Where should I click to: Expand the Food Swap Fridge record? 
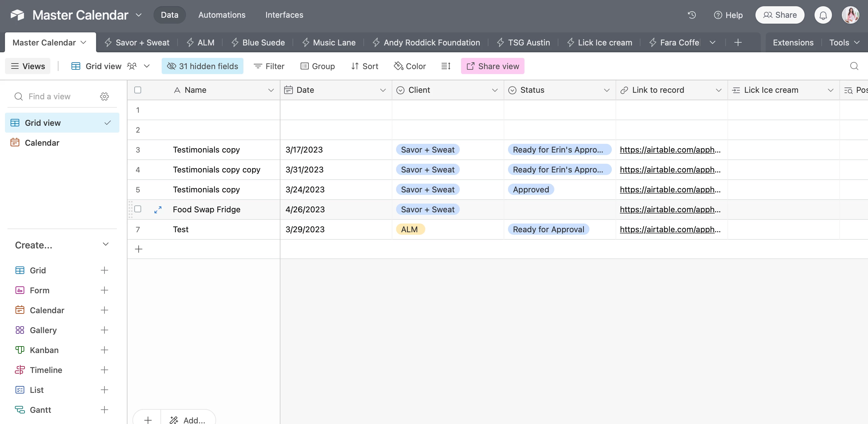(x=158, y=210)
